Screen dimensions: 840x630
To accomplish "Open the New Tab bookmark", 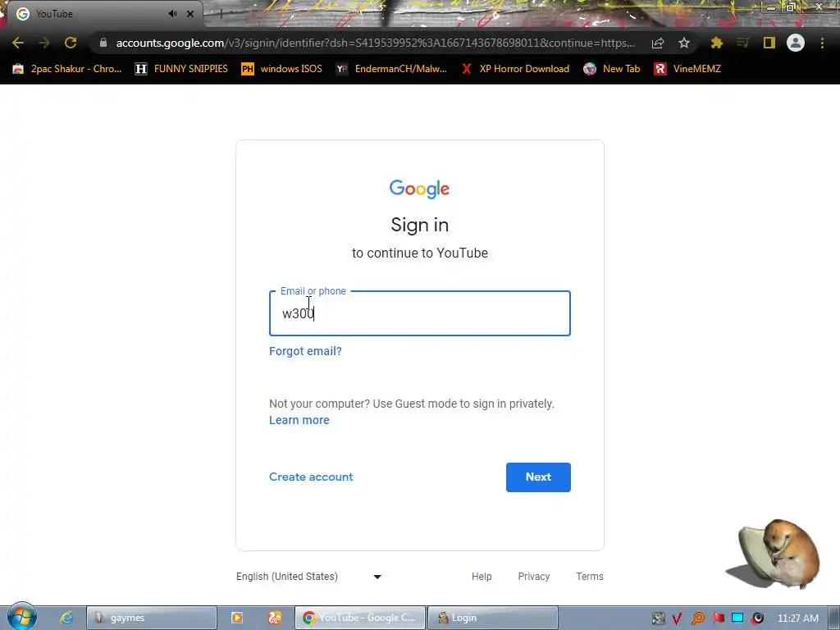I will [x=612, y=69].
